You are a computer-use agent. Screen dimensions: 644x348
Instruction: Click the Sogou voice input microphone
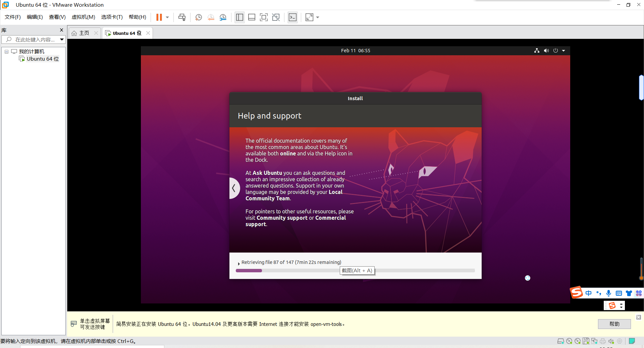(608, 293)
